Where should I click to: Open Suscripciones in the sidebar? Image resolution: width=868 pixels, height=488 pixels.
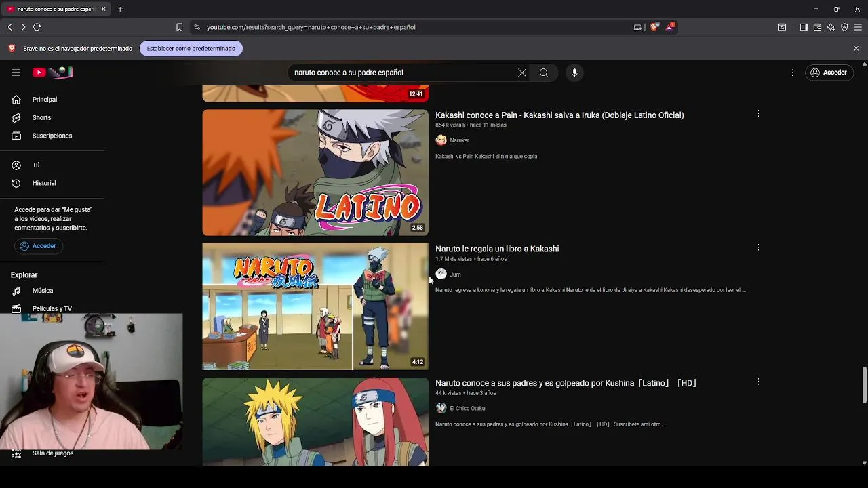[x=52, y=136]
